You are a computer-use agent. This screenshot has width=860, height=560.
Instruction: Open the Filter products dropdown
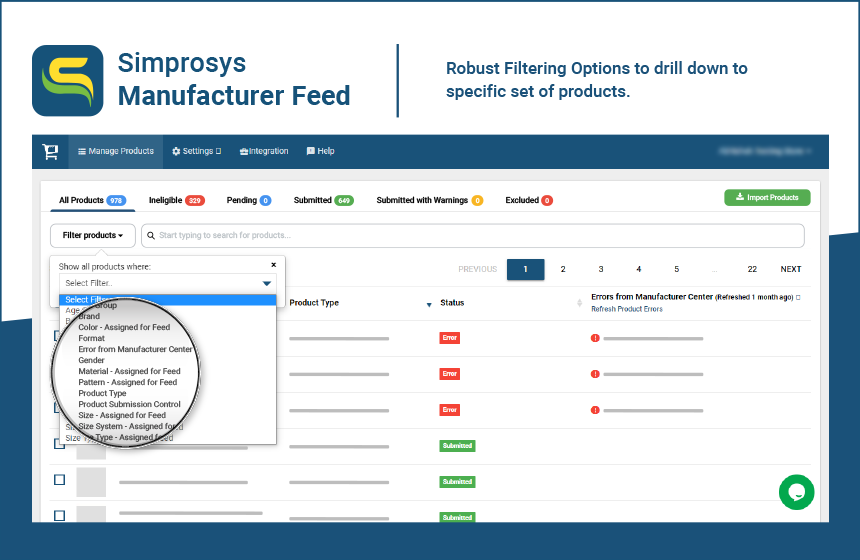click(93, 235)
